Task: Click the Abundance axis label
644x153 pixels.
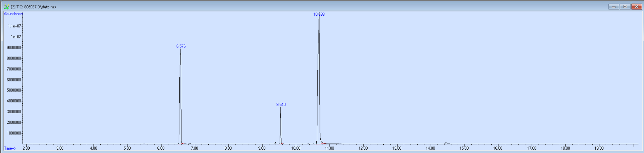Action: point(13,14)
